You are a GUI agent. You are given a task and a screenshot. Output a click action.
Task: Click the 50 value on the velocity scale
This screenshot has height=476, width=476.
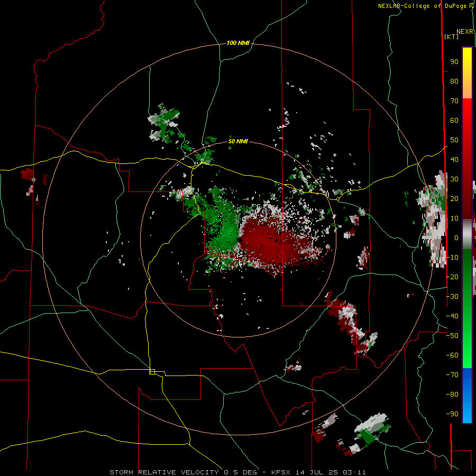454,140
